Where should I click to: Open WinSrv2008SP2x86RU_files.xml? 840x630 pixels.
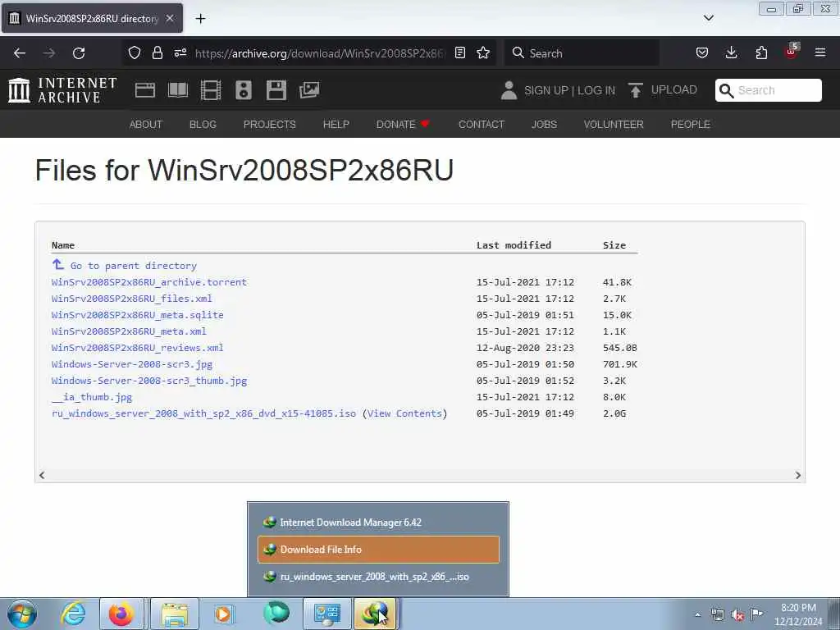tap(132, 299)
